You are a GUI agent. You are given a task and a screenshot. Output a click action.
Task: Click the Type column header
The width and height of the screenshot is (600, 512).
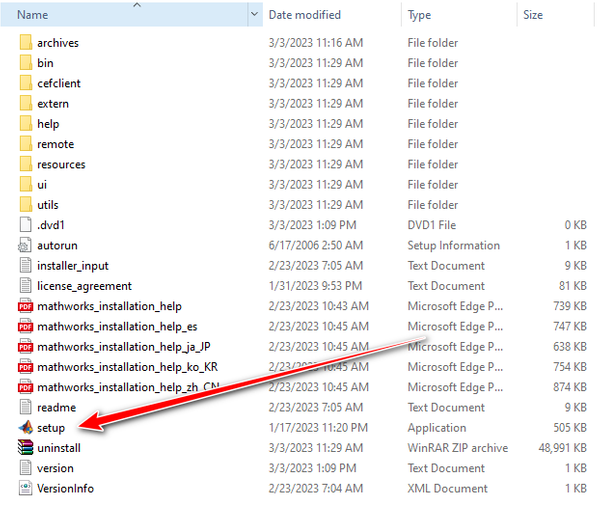pos(420,15)
